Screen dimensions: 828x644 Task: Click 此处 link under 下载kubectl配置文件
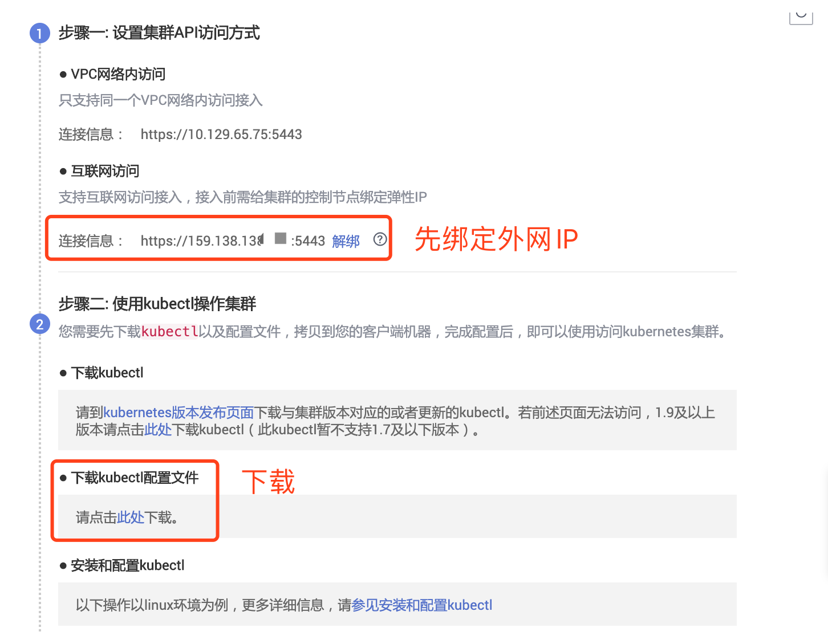coord(131,517)
